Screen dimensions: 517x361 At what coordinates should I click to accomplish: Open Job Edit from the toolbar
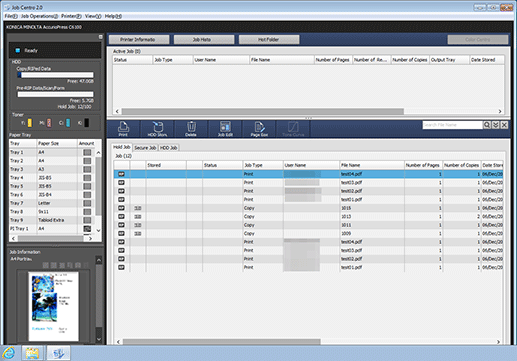tap(225, 129)
